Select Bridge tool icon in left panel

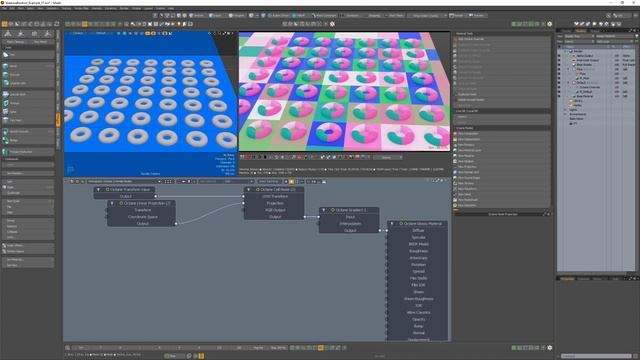tap(6, 140)
